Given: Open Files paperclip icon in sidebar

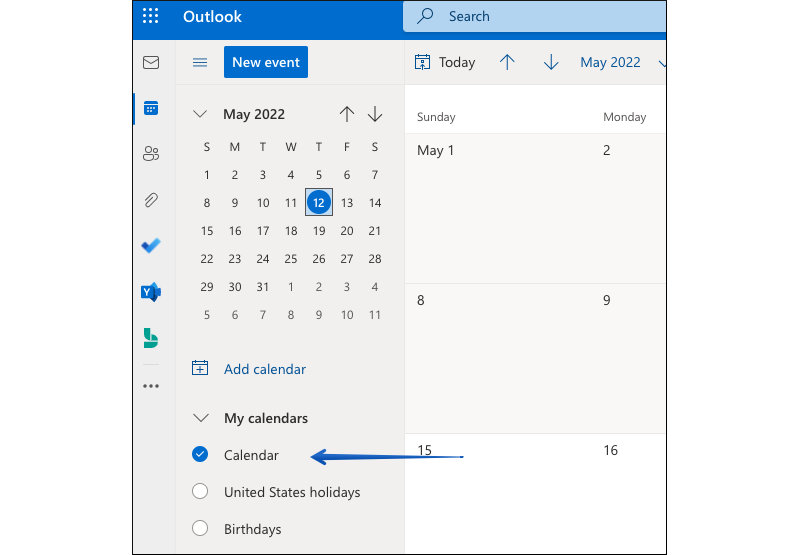Looking at the screenshot, I should point(151,200).
